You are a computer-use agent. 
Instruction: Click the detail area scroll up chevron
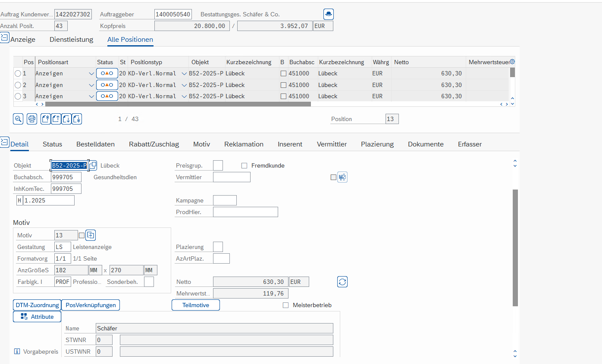pyautogui.click(x=514, y=161)
